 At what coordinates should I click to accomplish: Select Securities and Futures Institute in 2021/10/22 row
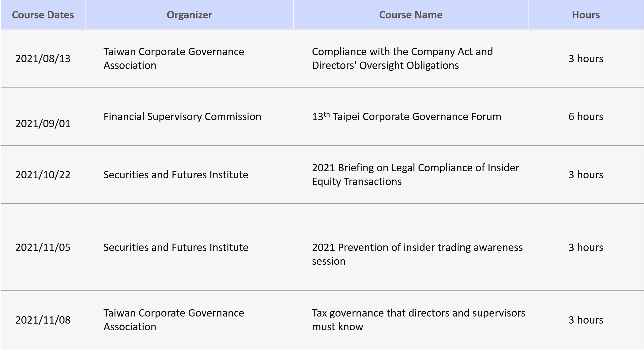[176, 175]
